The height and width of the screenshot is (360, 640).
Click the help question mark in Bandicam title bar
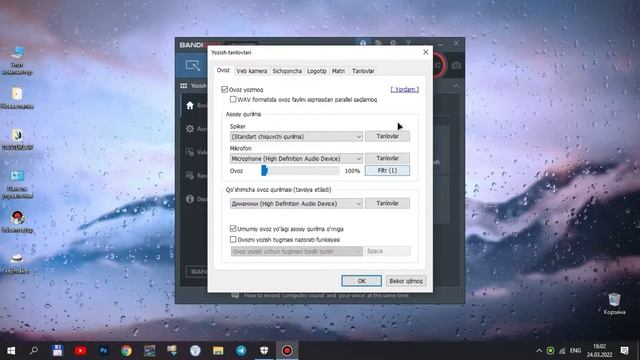point(408,42)
